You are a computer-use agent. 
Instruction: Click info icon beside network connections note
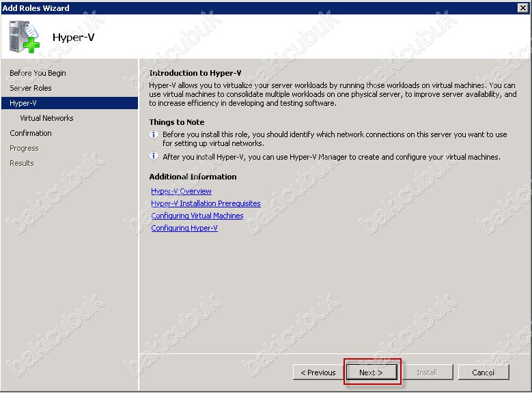(154, 135)
